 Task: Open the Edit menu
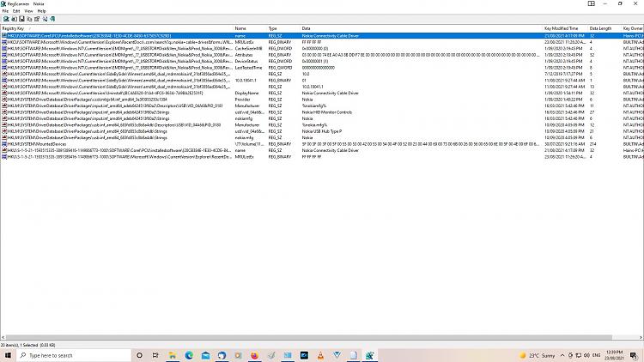(x=16, y=11)
